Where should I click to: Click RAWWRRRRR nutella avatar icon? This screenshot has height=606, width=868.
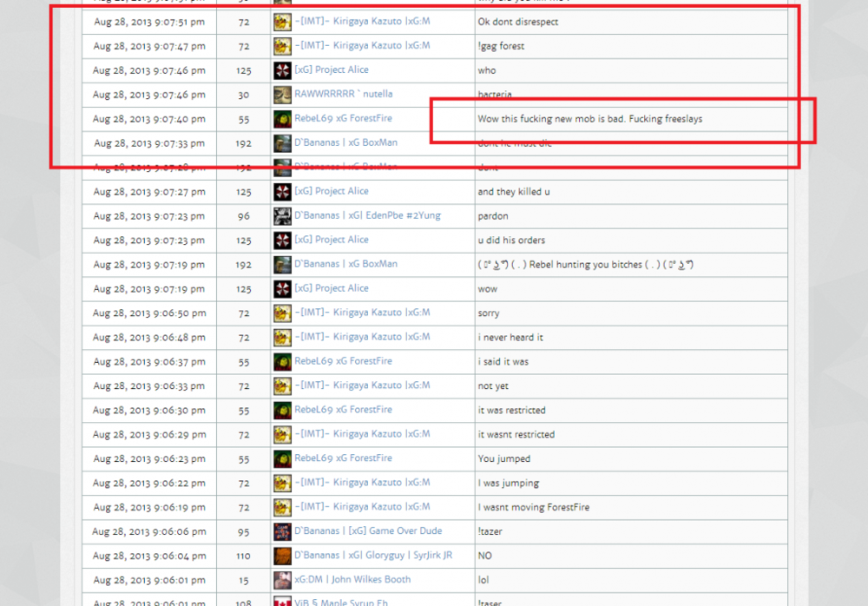click(x=282, y=96)
